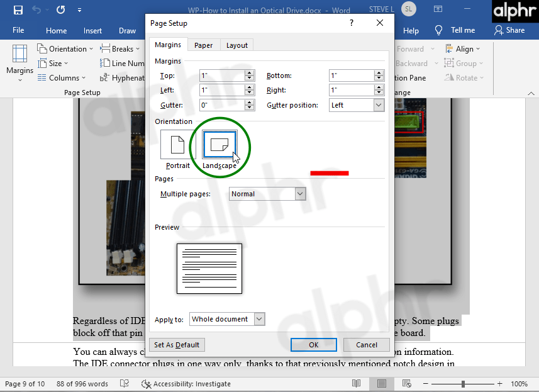Image resolution: width=539 pixels, height=392 pixels.
Task: Click Accessibility: Investigate status entry
Action: point(186,384)
